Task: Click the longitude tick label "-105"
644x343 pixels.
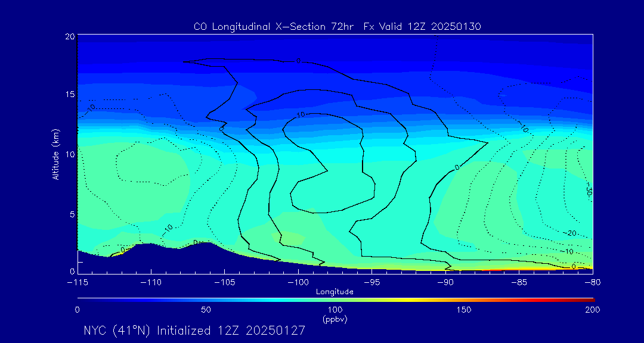Action: [224, 283]
